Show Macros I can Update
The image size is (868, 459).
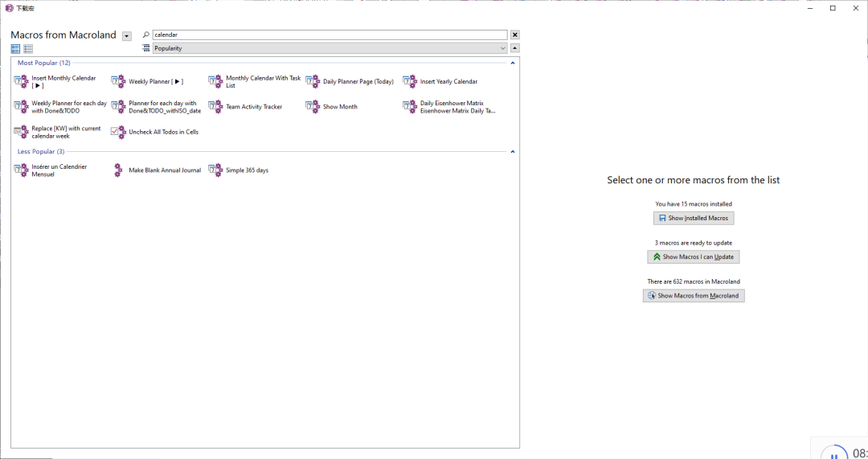[694, 257]
